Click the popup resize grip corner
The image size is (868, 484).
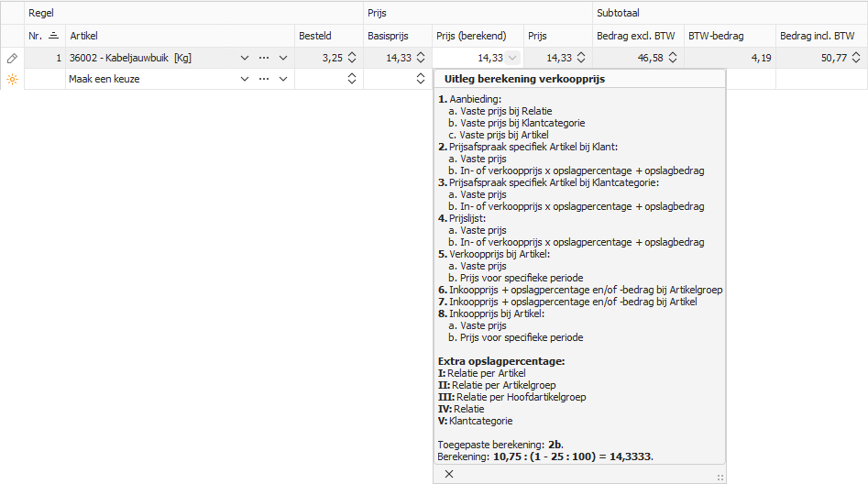pos(720,478)
